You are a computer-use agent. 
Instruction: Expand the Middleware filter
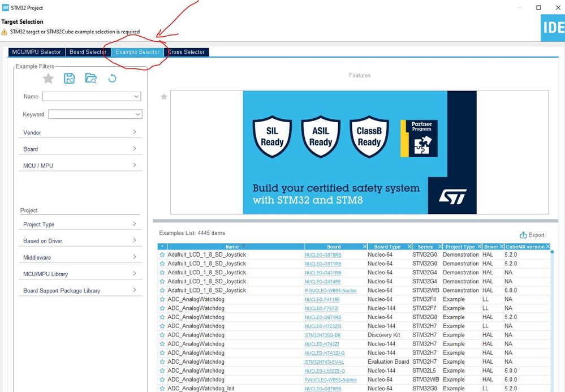[80, 257]
